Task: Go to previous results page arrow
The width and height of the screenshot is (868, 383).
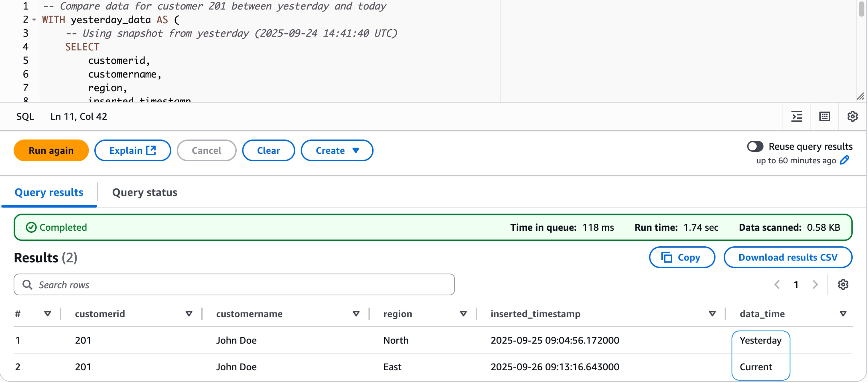Action: 777,285
